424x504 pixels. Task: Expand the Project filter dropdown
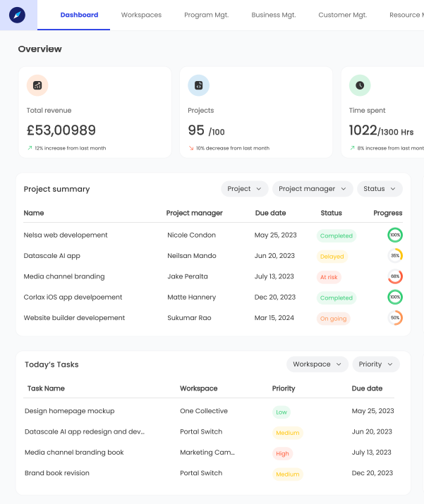245,189
